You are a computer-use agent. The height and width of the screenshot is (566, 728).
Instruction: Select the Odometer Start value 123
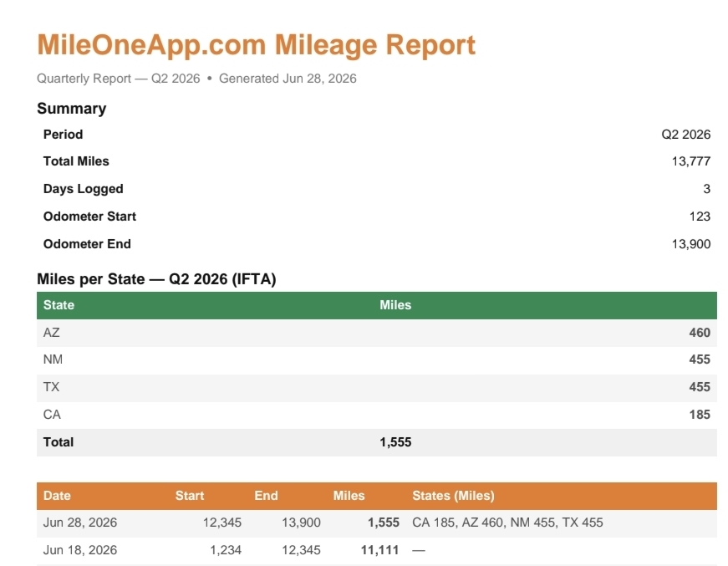(x=700, y=217)
